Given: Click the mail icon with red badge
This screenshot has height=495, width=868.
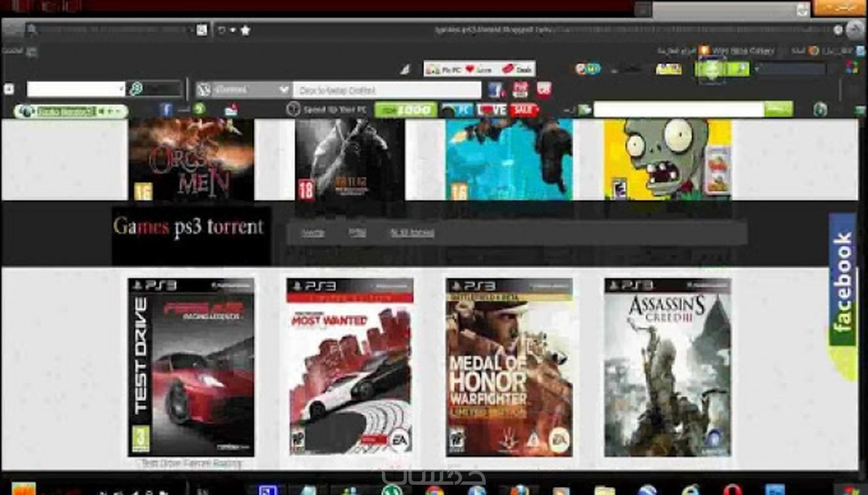Looking at the screenshot, I should click(231, 109).
